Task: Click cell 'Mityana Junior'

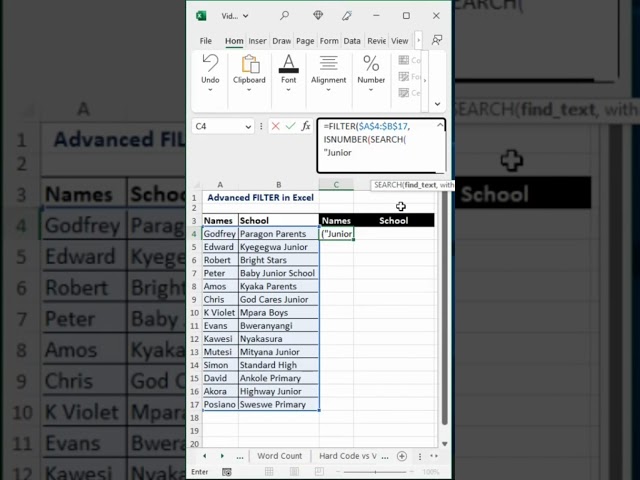Action: point(278,352)
